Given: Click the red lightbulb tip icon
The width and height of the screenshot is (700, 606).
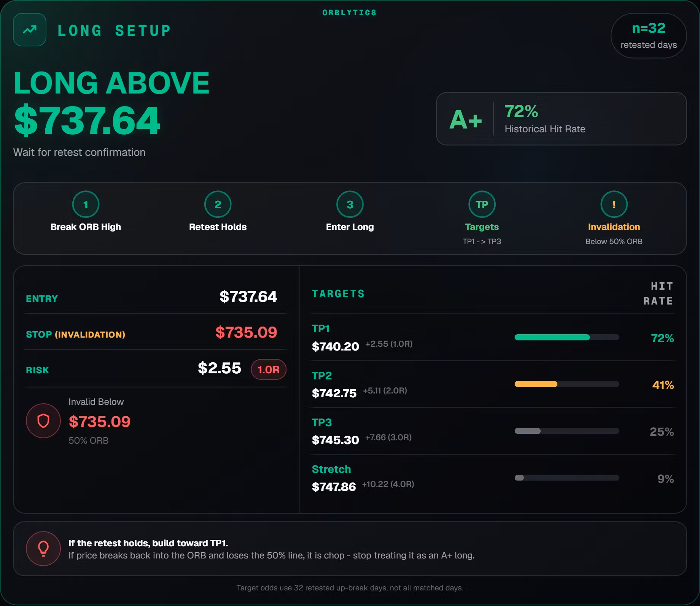Looking at the screenshot, I should [43, 548].
